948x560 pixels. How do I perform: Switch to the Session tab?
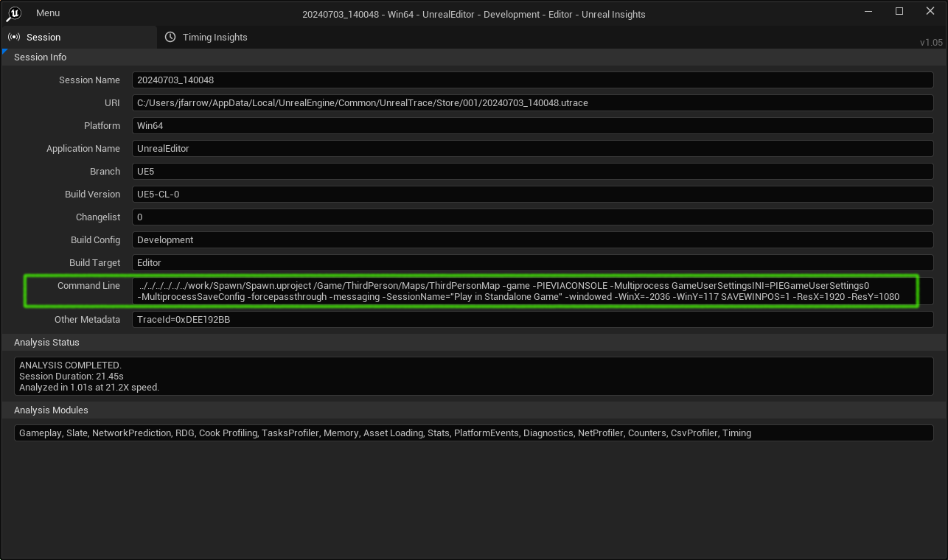(x=78, y=37)
